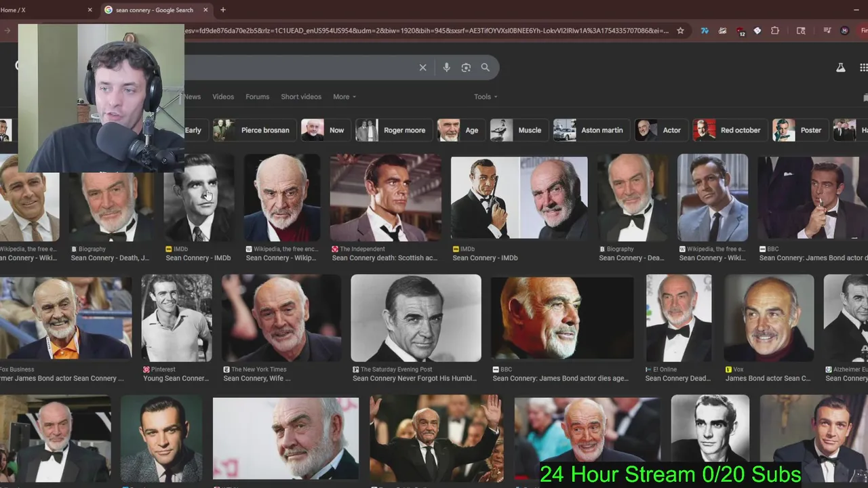868x488 pixels.
Task: Select the 'Now' suggestion chip
Action: pyautogui.click(x=324, y=130)
